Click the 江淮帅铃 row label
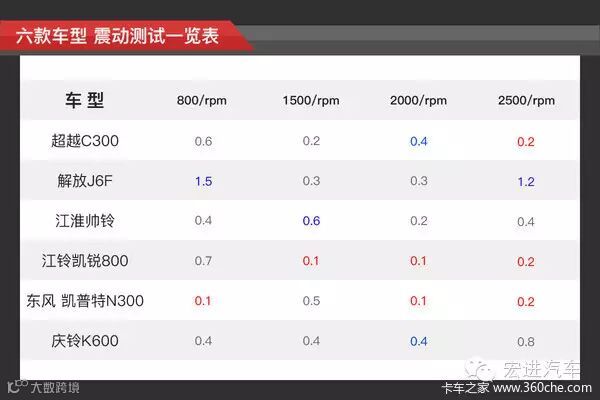The width and height of the screenshot is (600, 400). tap(85, 221)
